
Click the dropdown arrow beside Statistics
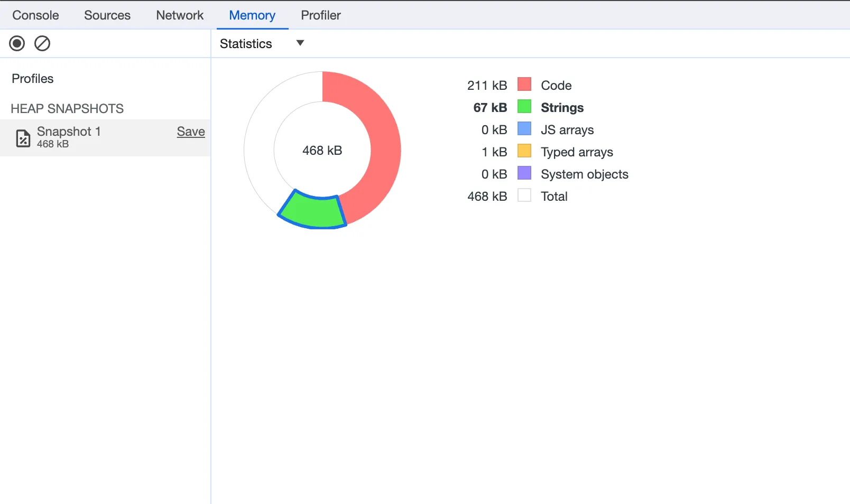300,43
